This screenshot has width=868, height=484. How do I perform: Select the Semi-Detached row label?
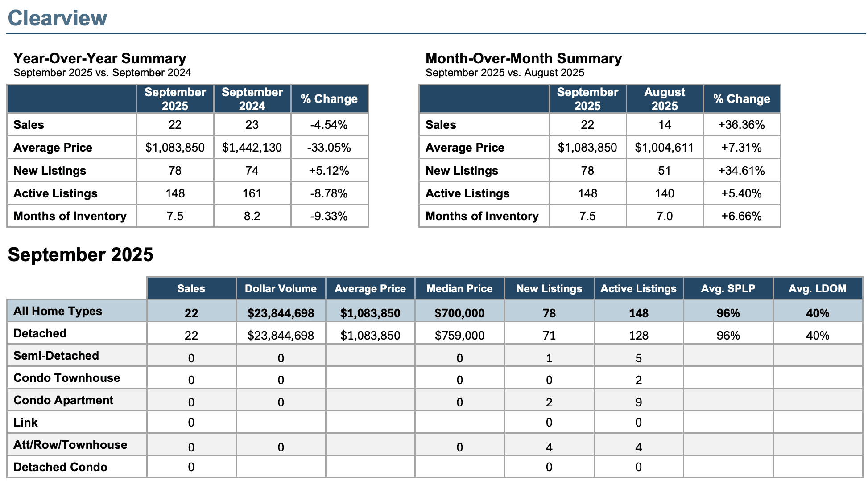click(x=56, y=356)
